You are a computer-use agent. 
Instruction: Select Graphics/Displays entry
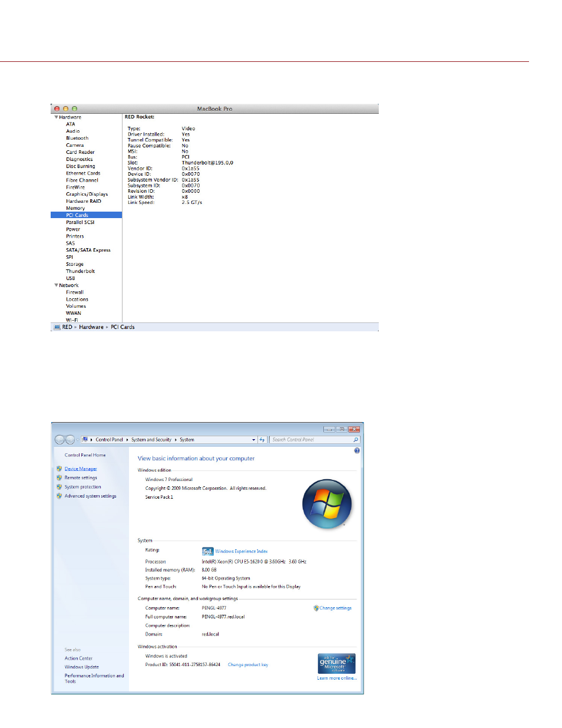click(87, 194)
